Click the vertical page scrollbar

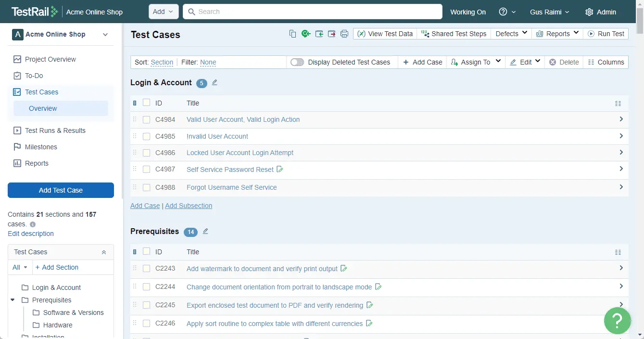pyautogui.click(x=640, y=169)
